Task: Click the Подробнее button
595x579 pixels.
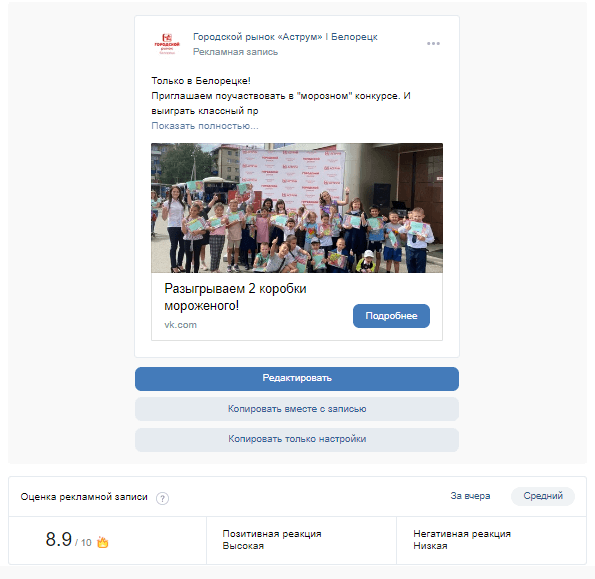Action: (x=391, y=316)
